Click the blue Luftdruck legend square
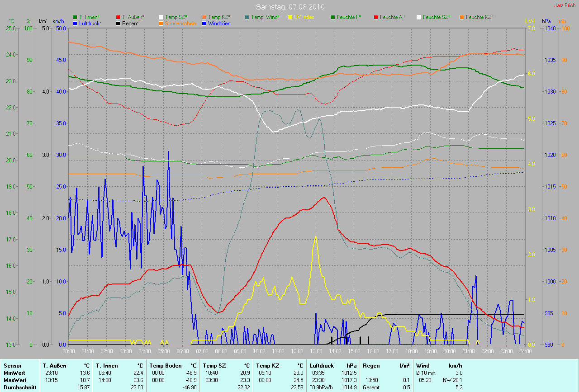579x392 pixels. pyautogui.click(x=75, y=23)
